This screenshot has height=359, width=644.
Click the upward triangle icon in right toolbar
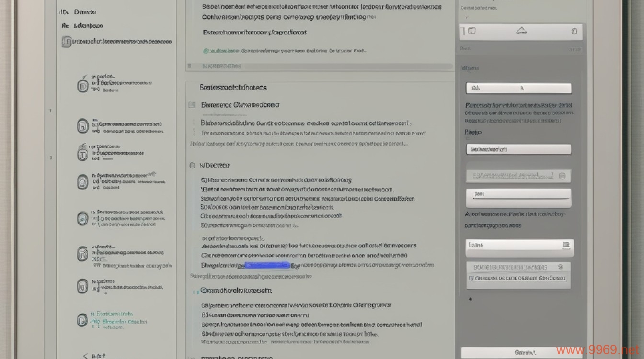[521, 30]
